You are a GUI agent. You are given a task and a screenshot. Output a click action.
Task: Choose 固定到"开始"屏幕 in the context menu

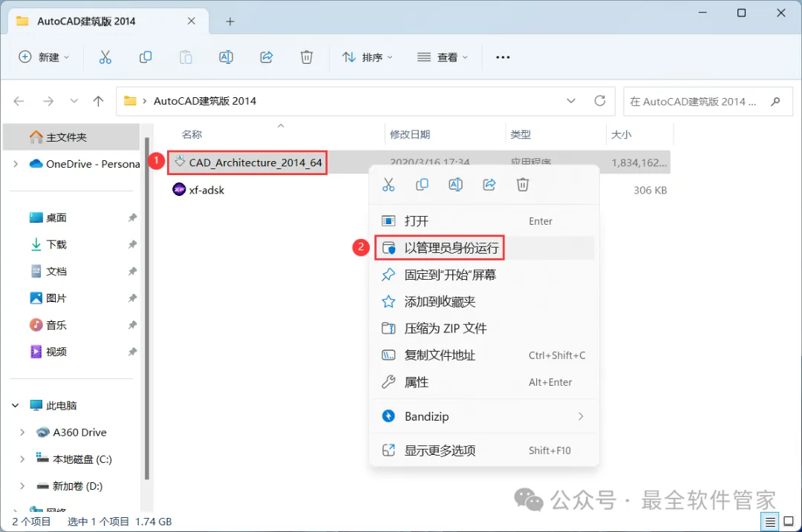pos(484,275)
